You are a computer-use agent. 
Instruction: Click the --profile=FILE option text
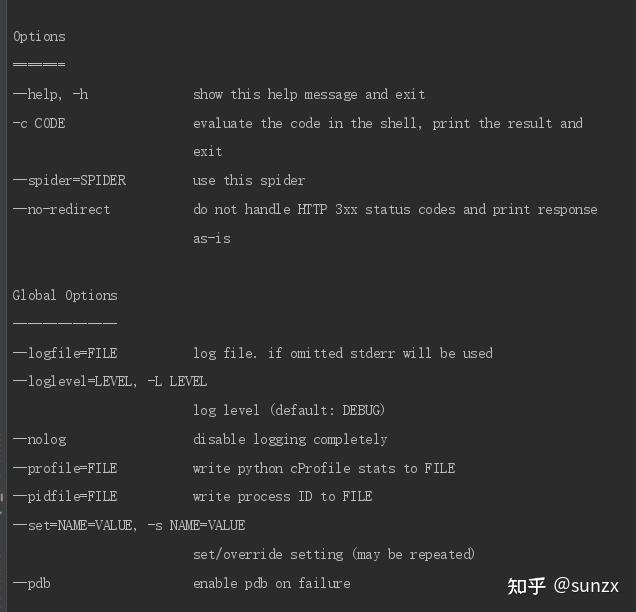[x=65, y=468]
